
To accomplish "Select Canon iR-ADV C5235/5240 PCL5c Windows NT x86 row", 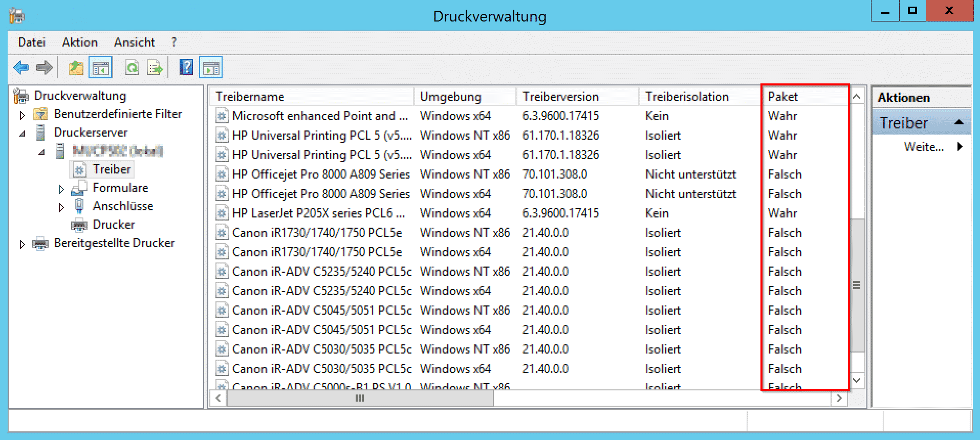I will (x=530, y=272).
